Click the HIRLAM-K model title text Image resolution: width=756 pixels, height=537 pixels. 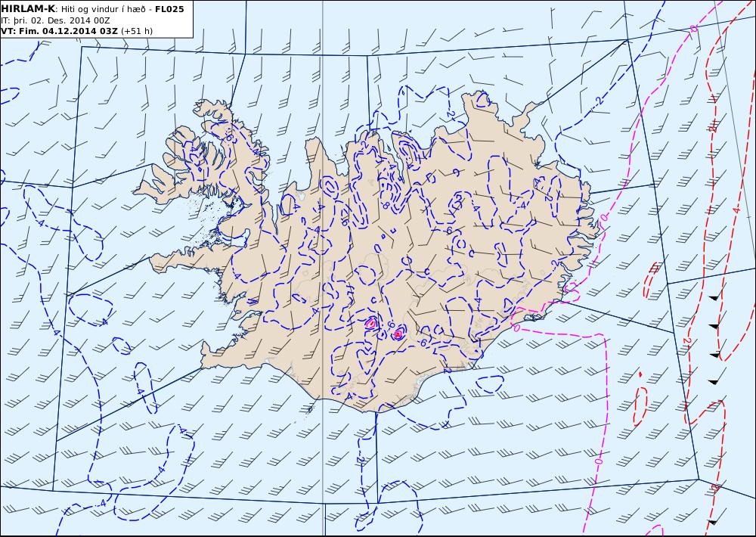pyautogui.click(x=28, y=9)
